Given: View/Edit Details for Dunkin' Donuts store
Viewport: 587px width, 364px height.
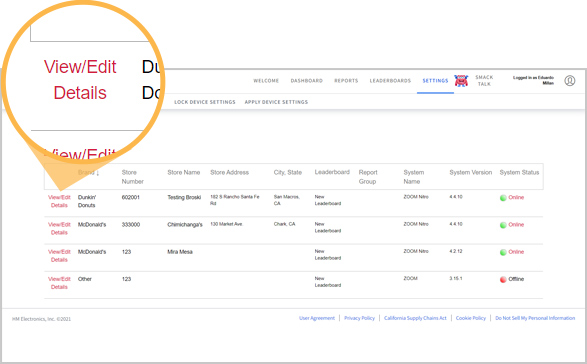Looking at the screenshot, I should pos(59,201).
